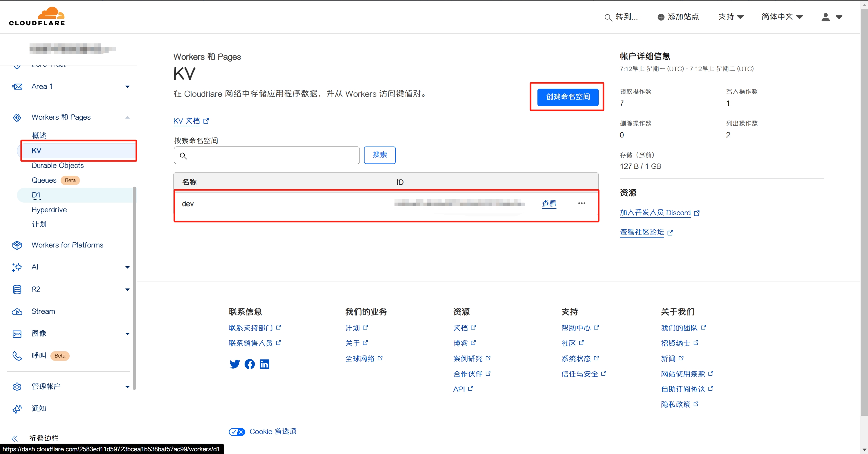Click the collapse sidebar double-chevron icon
Image resolution: width=868 pixels, height=454 pixels.
(x=14, y=438)
